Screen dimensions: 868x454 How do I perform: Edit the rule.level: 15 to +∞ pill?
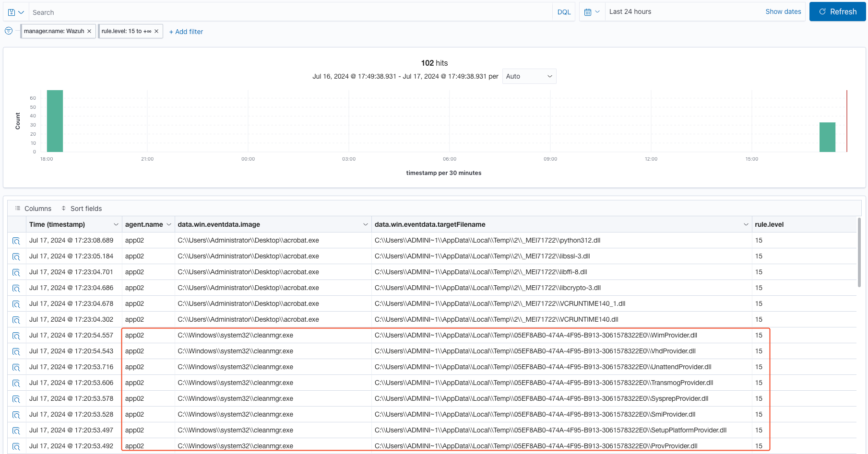126,31
